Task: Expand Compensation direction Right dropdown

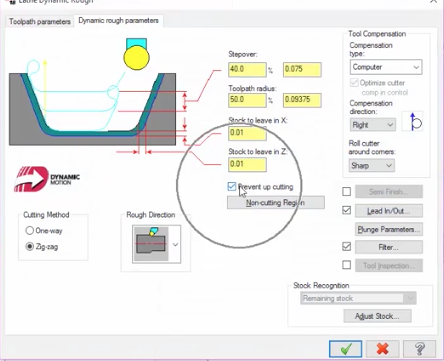Action: point(373,125)
